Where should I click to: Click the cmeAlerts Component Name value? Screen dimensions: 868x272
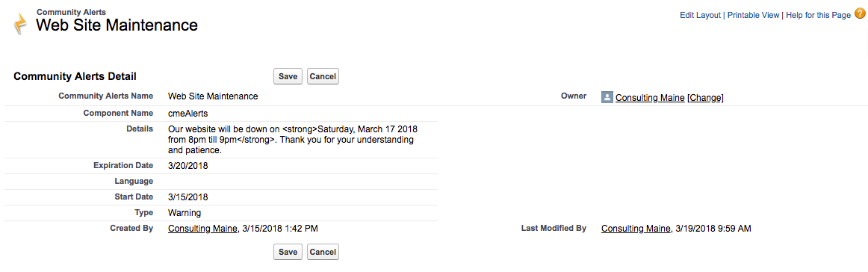pyautogui.click(x=190, y=114)
